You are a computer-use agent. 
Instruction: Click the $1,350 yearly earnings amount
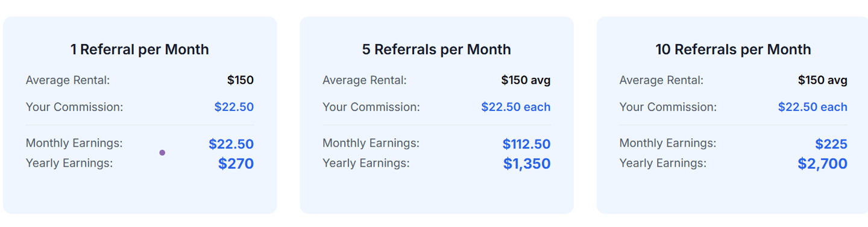(x=527, y=164)
